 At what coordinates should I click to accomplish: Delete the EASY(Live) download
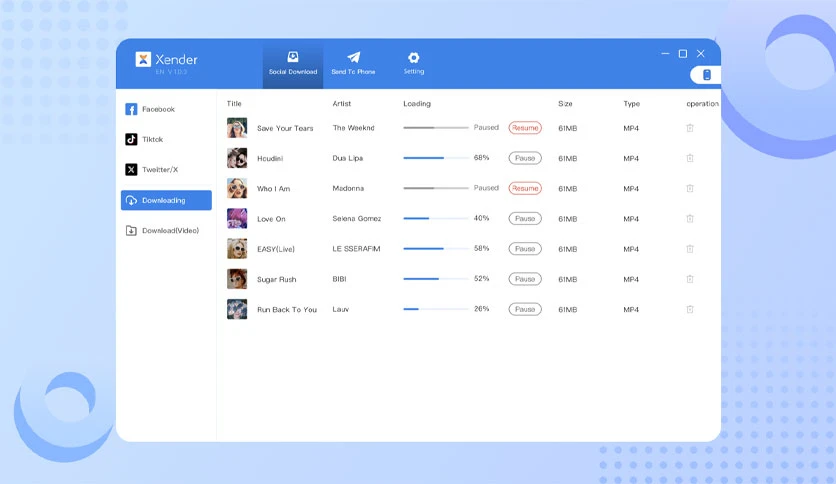(689, 249)
